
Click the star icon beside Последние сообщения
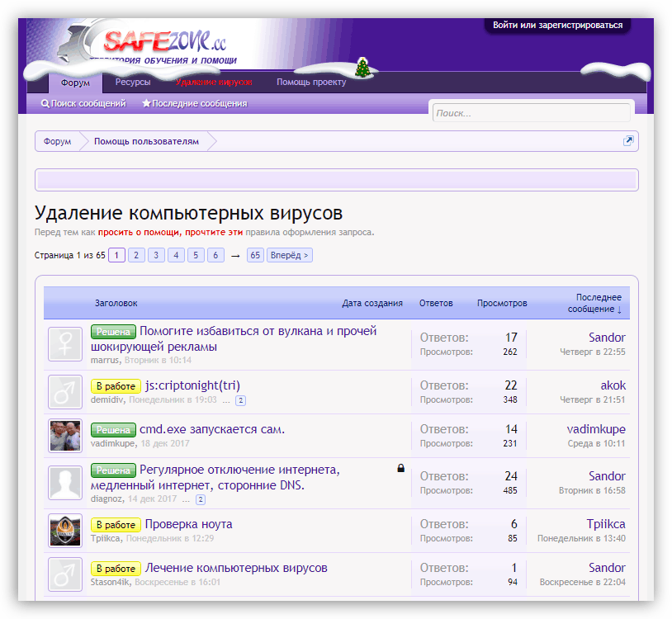pyautogui.click(x=146, y=103)
